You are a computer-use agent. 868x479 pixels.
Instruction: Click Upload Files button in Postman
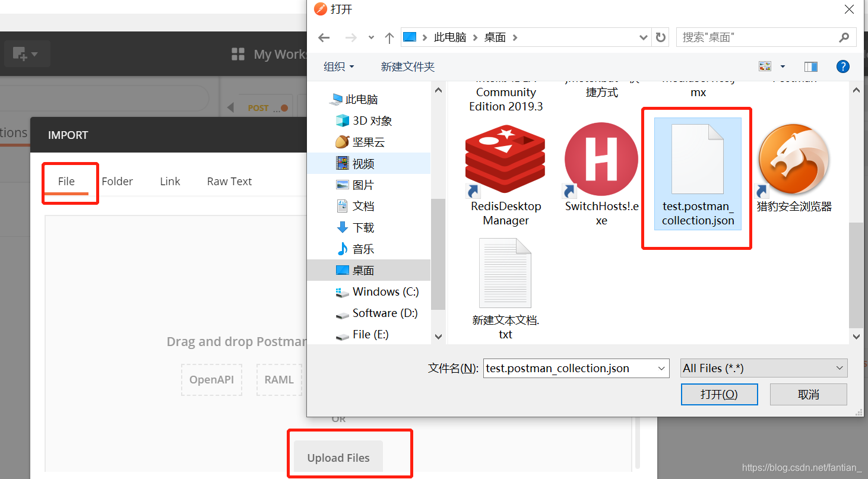(338, 458)
